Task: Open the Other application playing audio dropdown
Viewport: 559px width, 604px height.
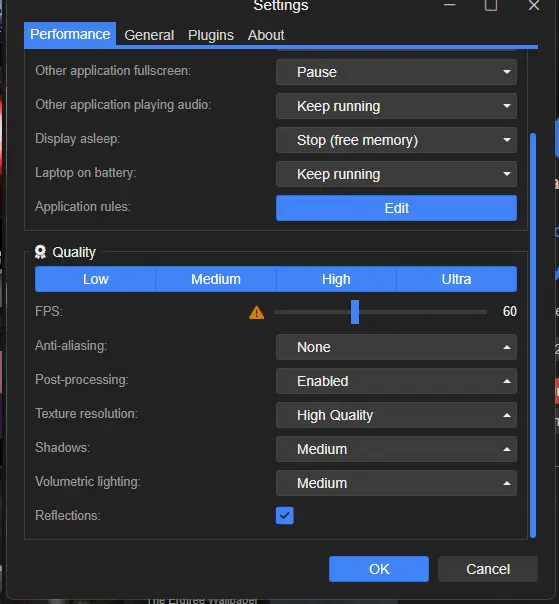Action: 396,106
